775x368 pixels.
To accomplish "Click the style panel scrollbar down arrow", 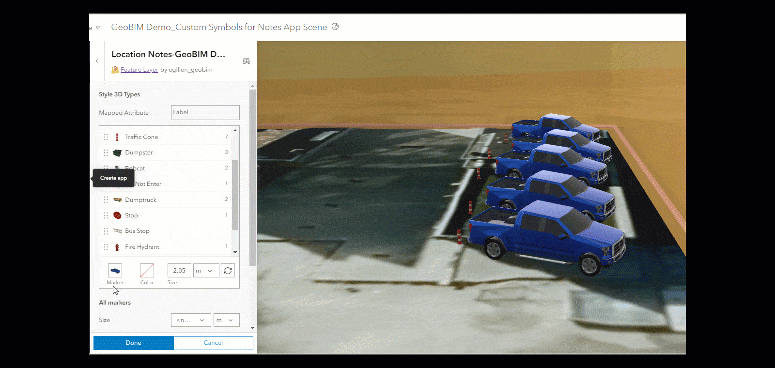I will pos(253,327).
